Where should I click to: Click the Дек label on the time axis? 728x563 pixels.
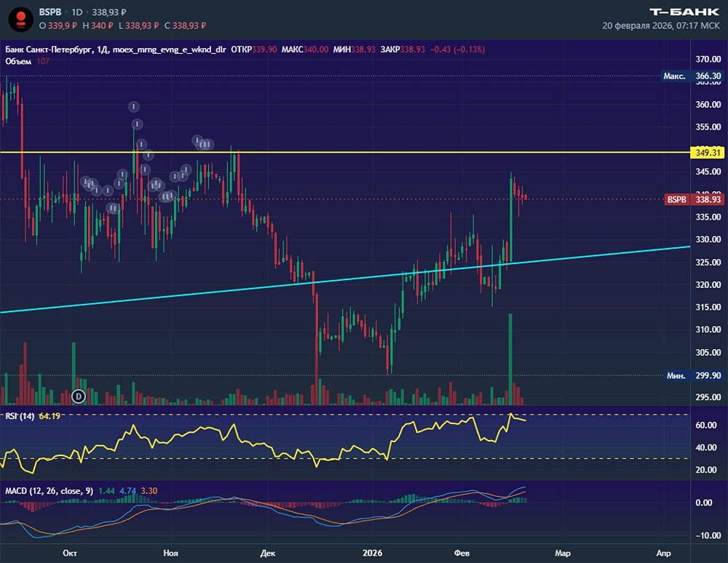[x=268, y=553]
